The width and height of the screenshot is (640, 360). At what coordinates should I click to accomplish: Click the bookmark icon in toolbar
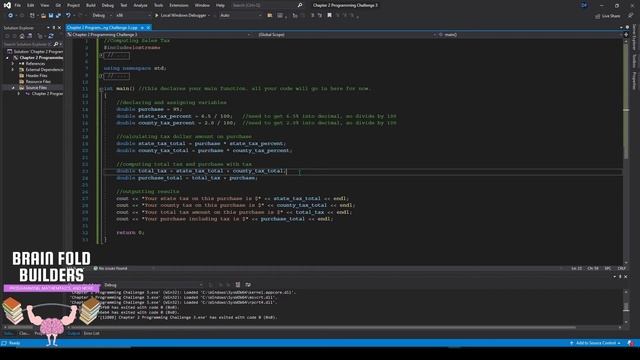(329, 16)
